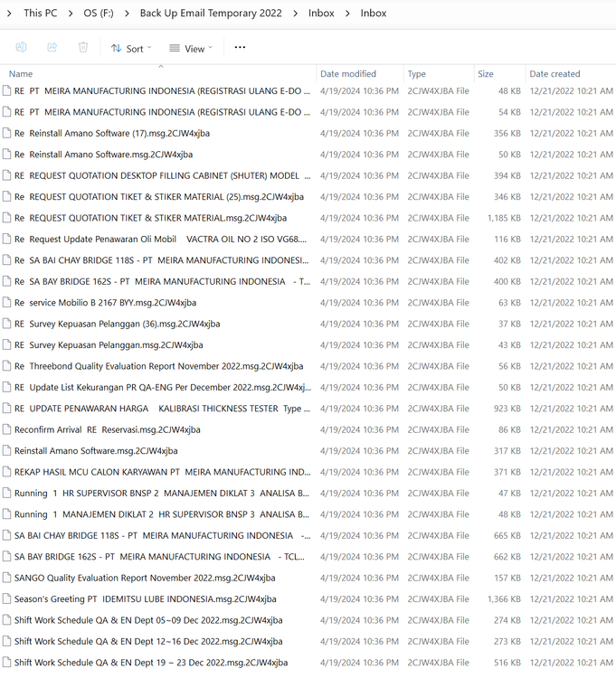Viewport: 616px width, 678px height.
Task: Select RE Survey Kepuasan Pelanggan.msg.2CJW4xjba file
Action: pos(109,345)
